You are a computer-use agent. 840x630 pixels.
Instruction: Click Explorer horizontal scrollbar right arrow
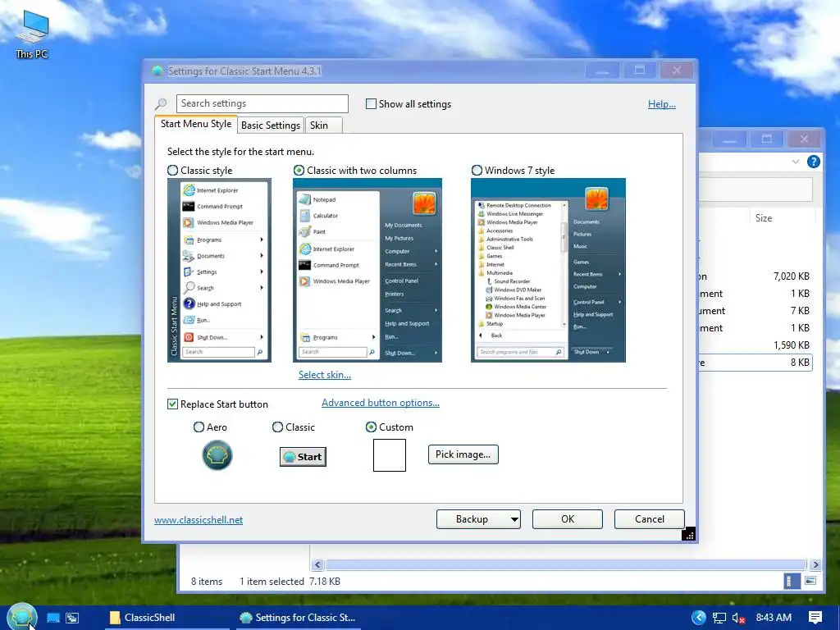pos(815,564)
